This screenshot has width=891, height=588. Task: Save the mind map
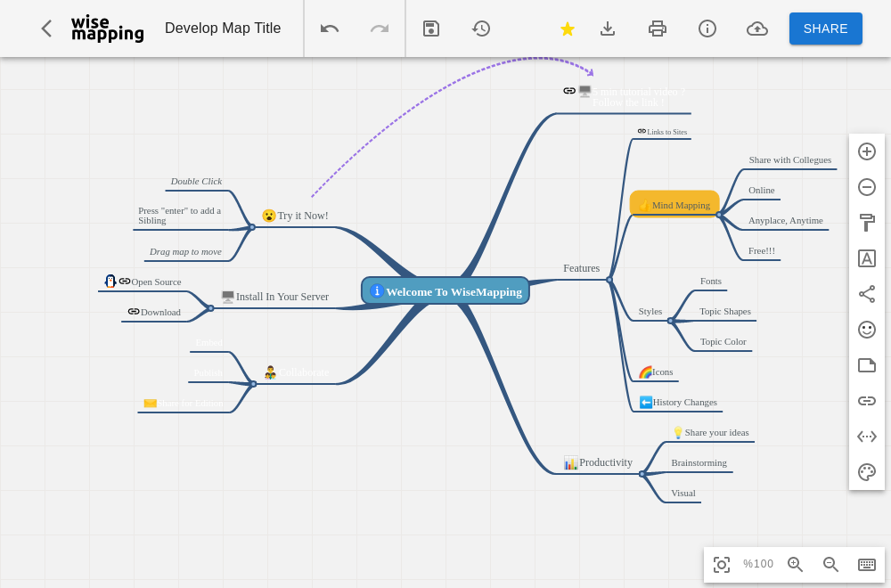(431, 29)
